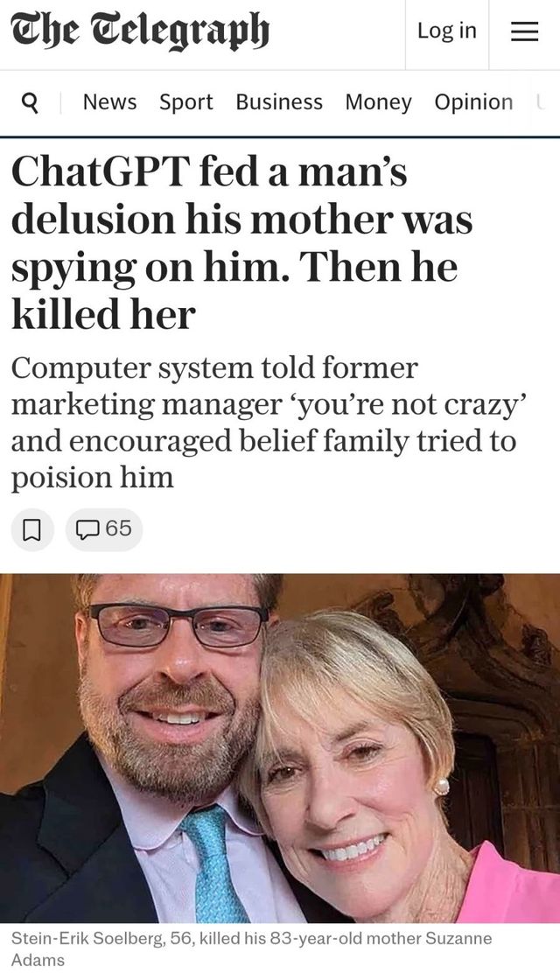This screenshot has height=980, width=560.
Task: Click The Telegraph logo
Action: (140, 31)
